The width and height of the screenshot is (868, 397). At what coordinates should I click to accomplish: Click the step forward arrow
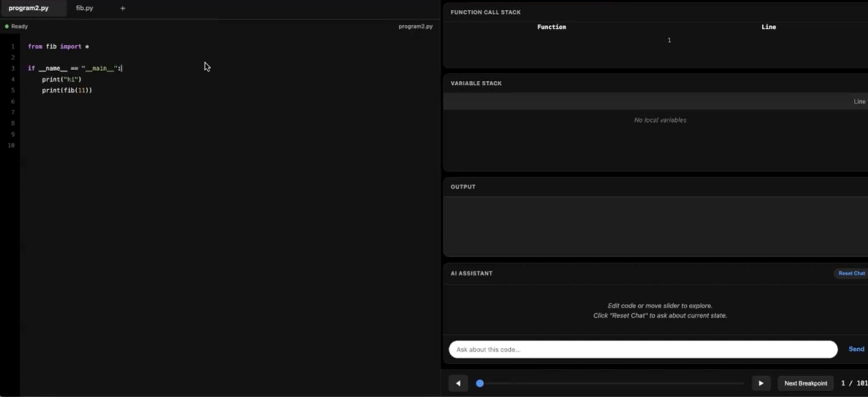click(760, 383)
